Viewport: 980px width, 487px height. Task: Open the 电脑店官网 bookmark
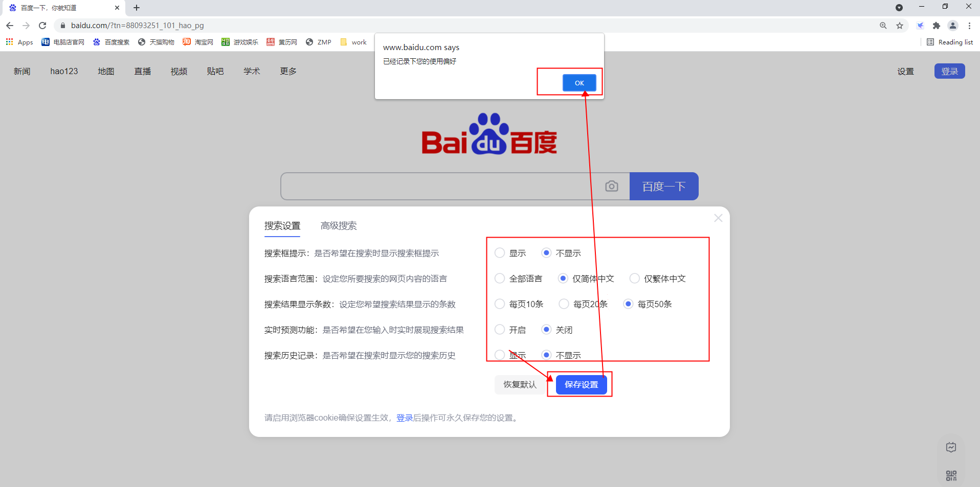[63, 42]
